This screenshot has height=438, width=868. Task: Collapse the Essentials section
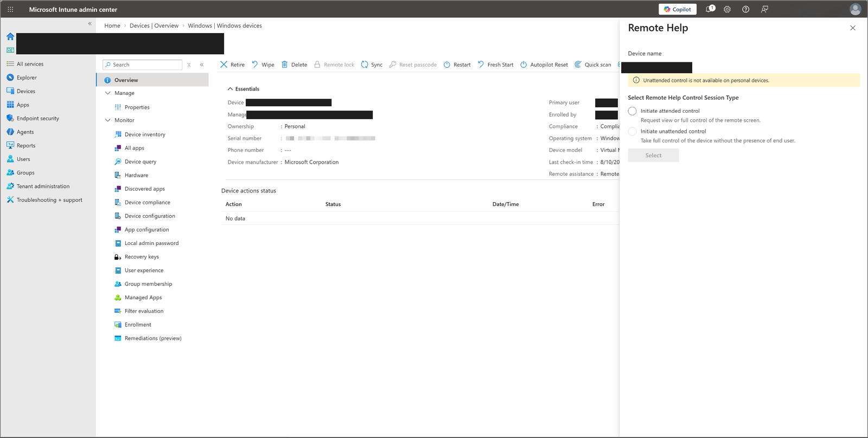coord(230,89)
